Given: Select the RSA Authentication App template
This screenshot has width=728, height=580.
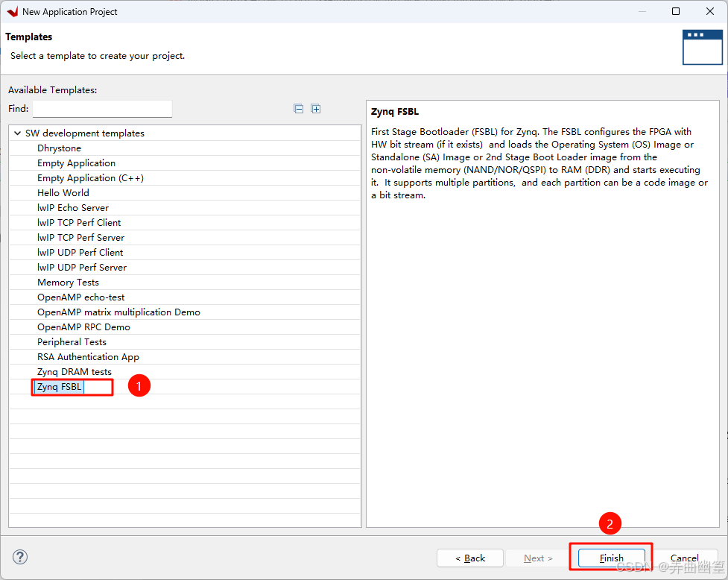Looking at the screenshot, I should (88, 356).
